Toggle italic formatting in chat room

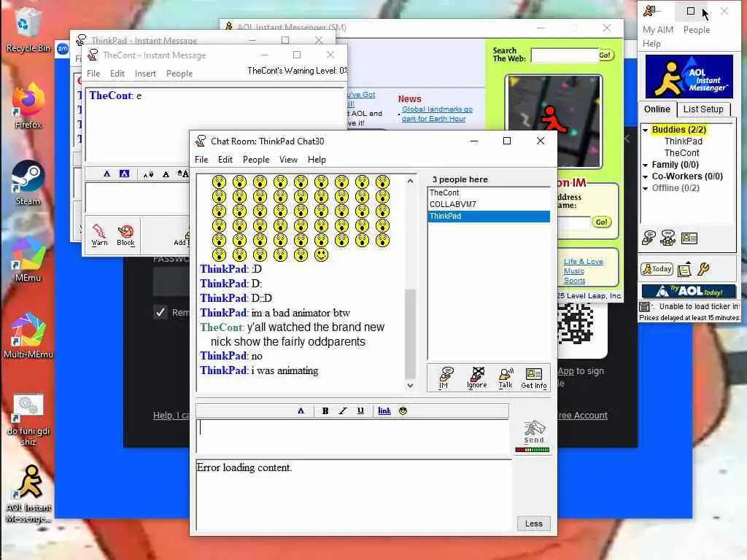(343, 411)
